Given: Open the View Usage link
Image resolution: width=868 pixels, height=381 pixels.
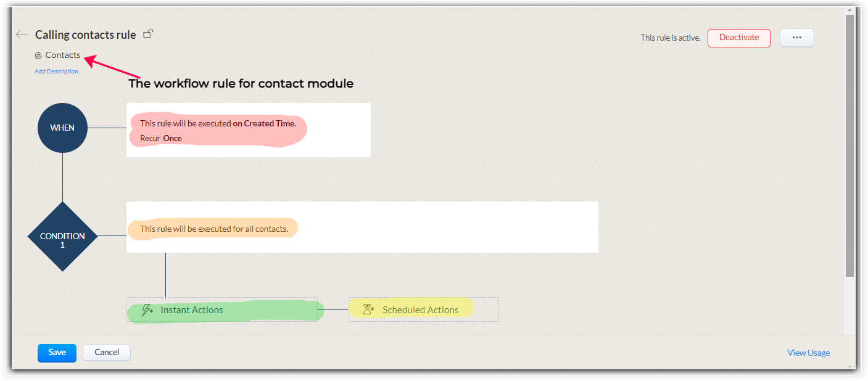Looking at the screenshot, I should 808,353.
